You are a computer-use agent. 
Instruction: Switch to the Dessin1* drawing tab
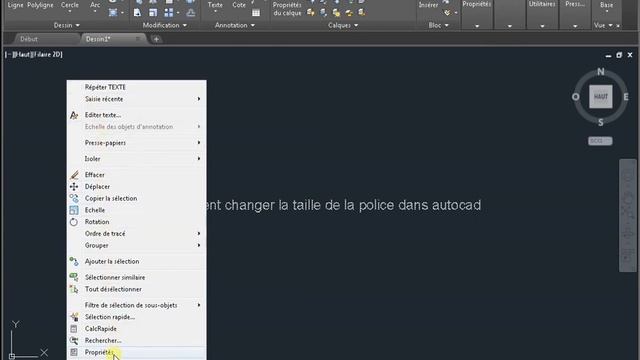pyautogui.click(x=98, y=39)
